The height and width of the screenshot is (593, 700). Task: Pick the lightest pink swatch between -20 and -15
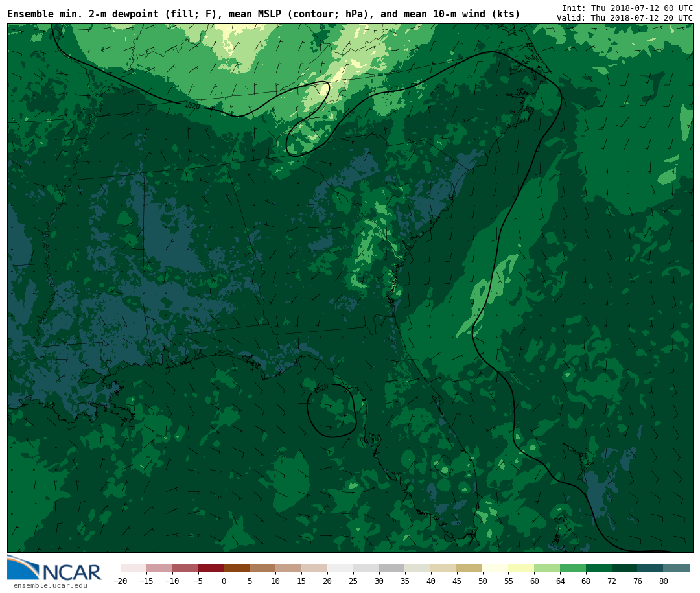(x=134, y=568)
